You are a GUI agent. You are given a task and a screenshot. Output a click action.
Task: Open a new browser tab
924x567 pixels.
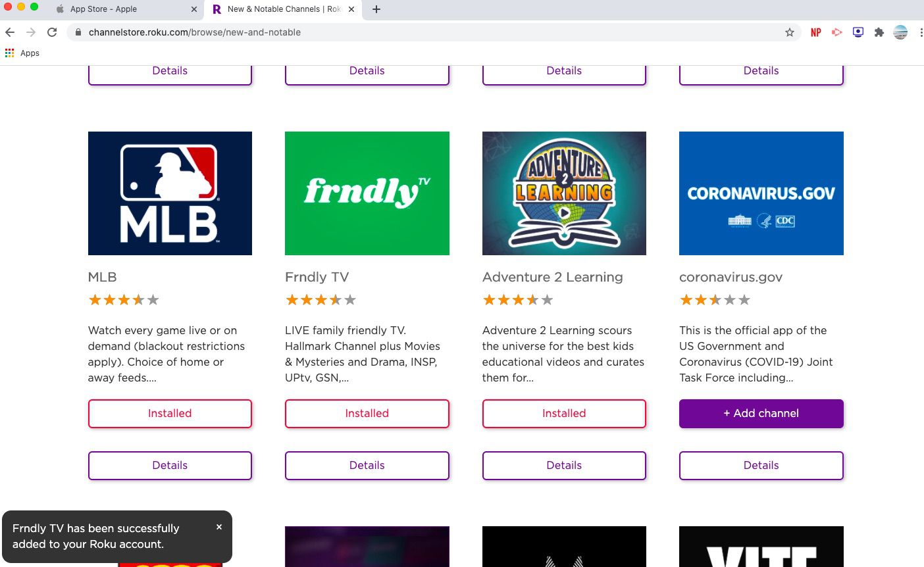click(376, 9)
